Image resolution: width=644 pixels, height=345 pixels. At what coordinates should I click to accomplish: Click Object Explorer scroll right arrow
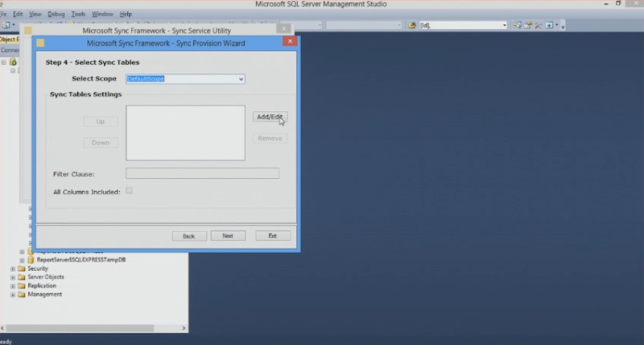coord(184,328)
